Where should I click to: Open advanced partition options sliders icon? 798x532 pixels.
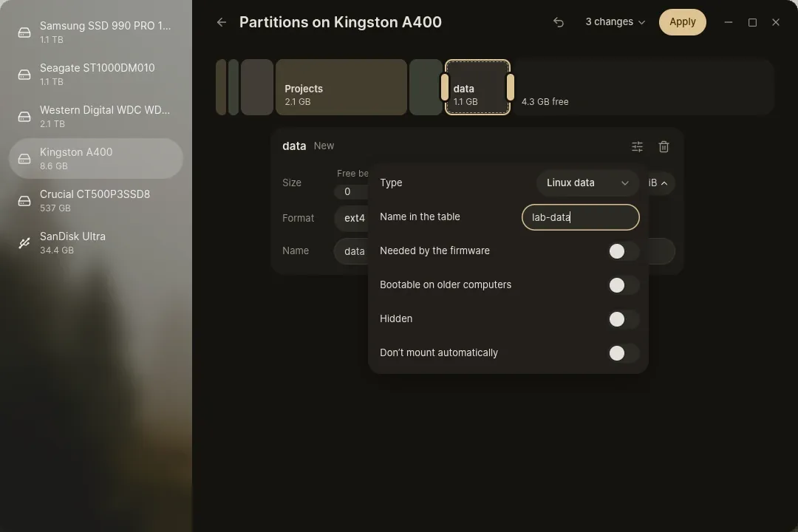[637, 146]
